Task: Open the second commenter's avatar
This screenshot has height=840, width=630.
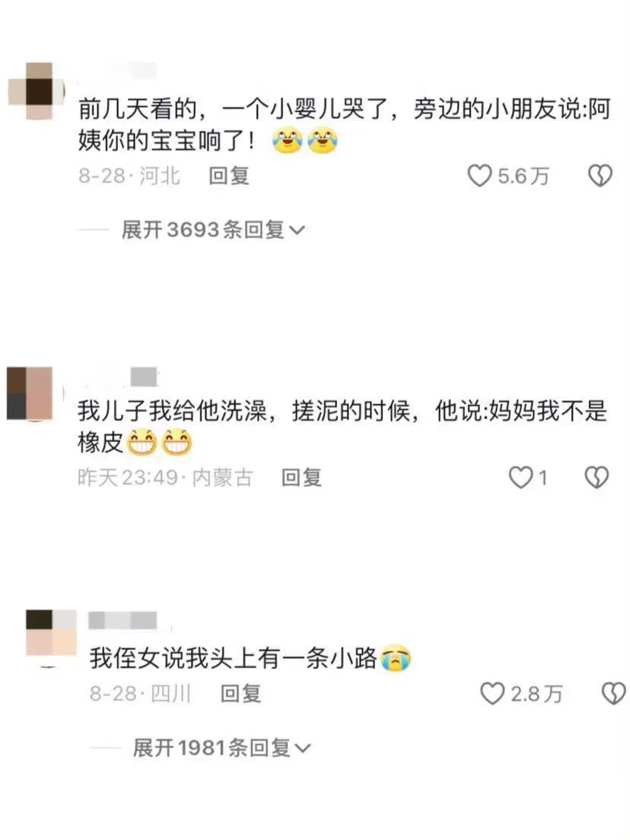Action: [30, 393]
